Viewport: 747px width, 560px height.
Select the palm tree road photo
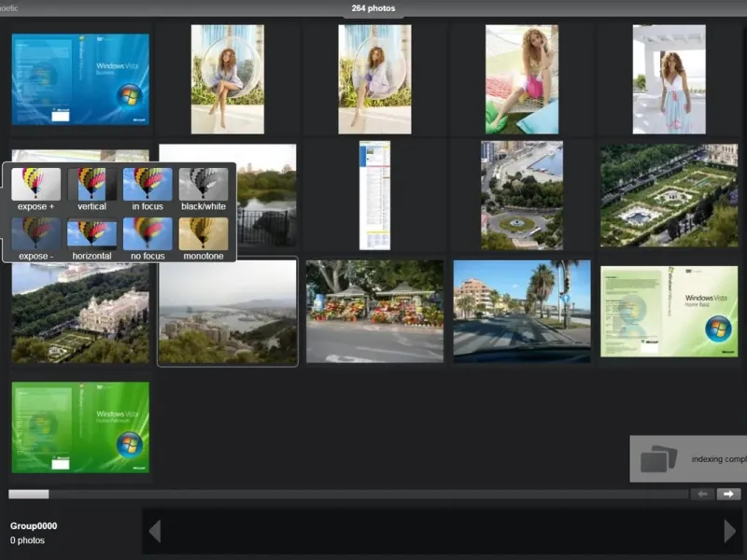(522, 312)
